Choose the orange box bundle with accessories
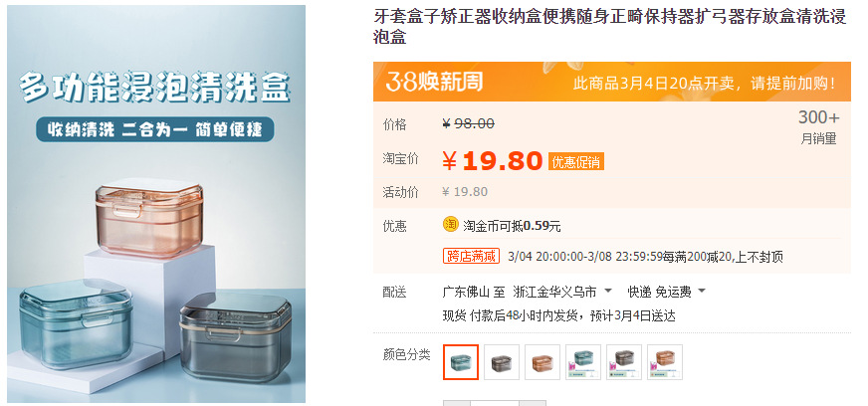This screenshot has width=868, height=406. tap(665, 362)
